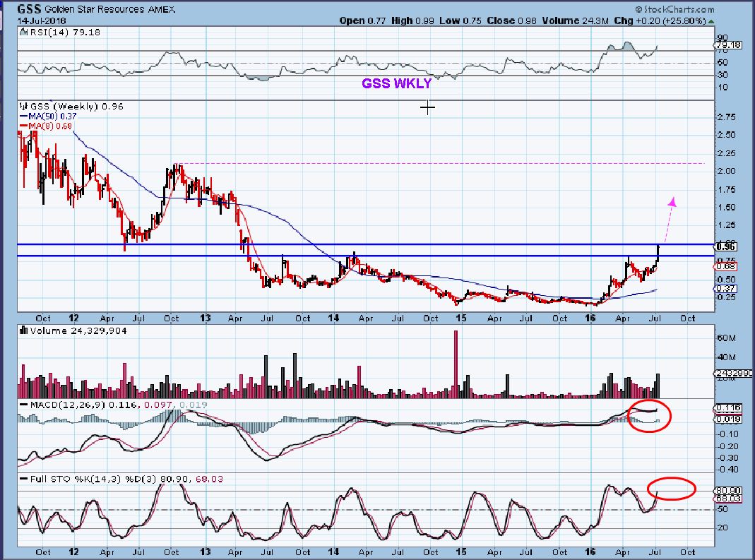This screenshot has width=755, height=560.
Task: Click the 0.25 price axis label
Action: pyautogui.click(x=726, y=297)
